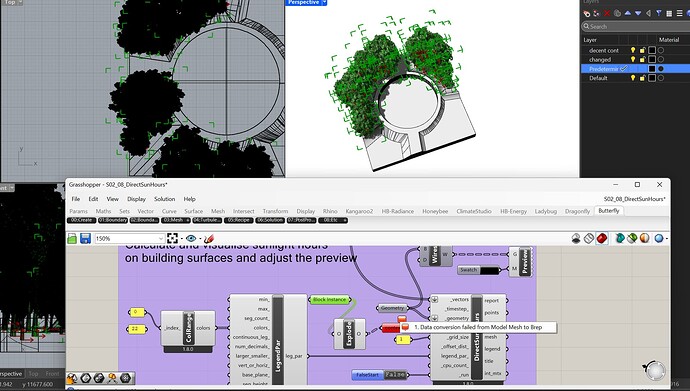Screen dimensions: 690x391
Task: Select shaded red preview mode icon
Action: [x=602, y=238]
